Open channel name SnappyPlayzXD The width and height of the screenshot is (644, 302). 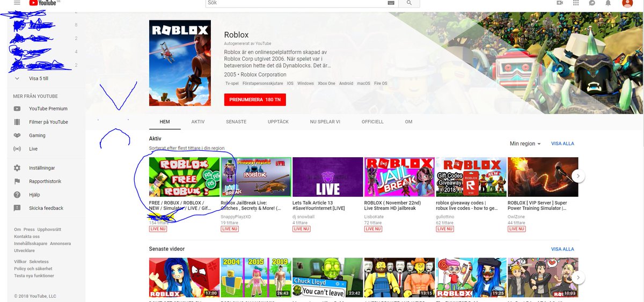[x=236, y=216]
